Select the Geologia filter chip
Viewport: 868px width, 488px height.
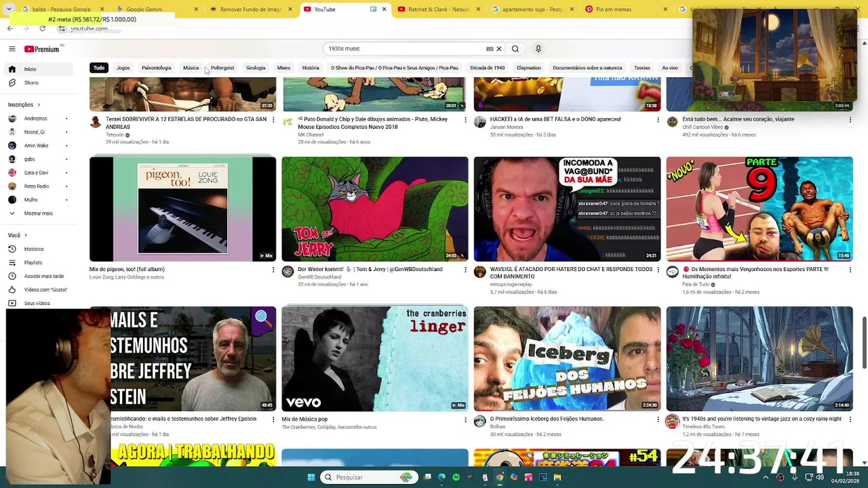click(x=256, y=68)
